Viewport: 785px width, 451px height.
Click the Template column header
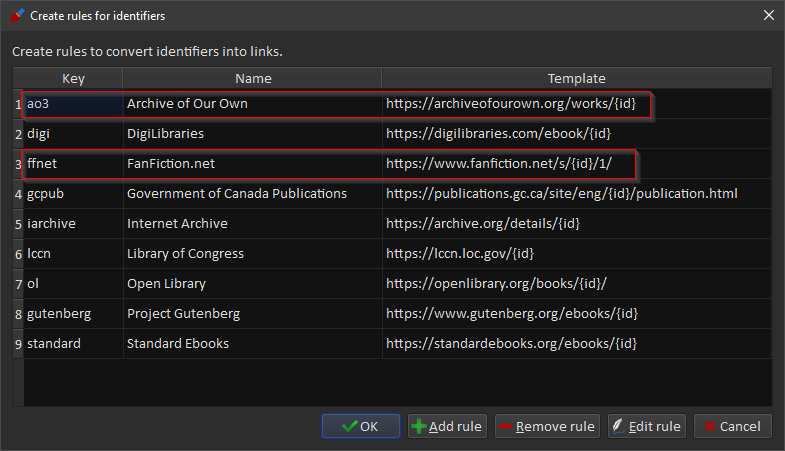click(x=576, y=78)
